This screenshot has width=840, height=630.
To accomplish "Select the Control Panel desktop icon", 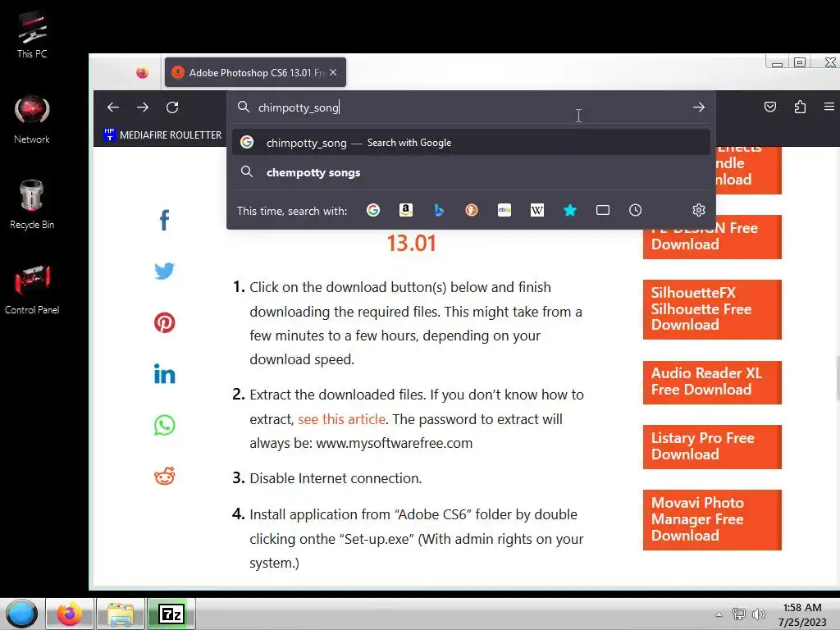I will [32, 290].
